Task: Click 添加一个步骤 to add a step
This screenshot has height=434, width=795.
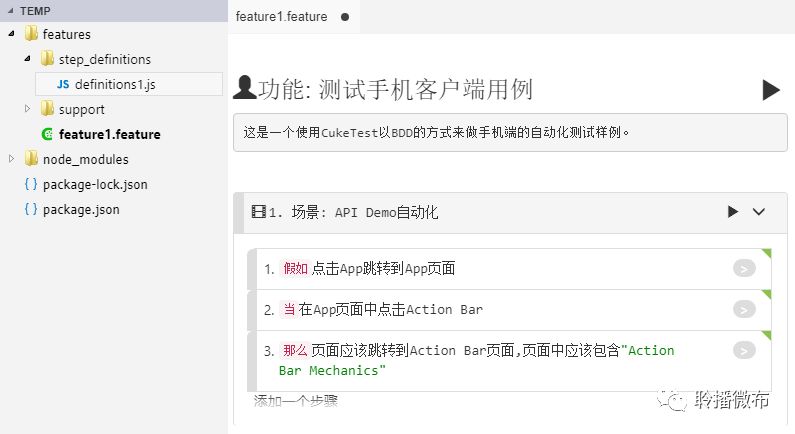Action: coord(296,402)
